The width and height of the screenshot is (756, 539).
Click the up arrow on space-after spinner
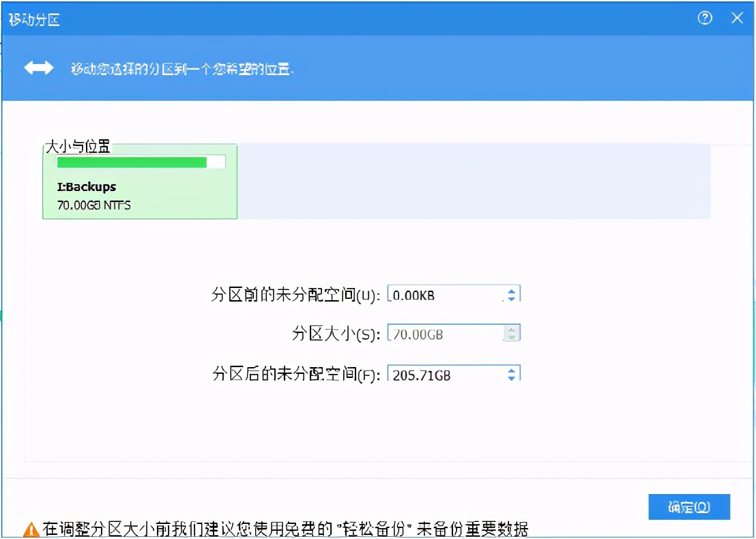(x=512, y=370)
